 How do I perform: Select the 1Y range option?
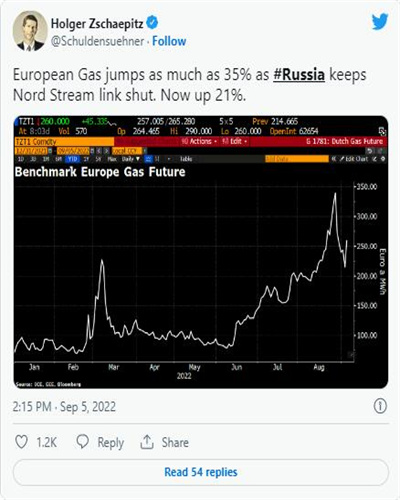[x=86, y=159]
